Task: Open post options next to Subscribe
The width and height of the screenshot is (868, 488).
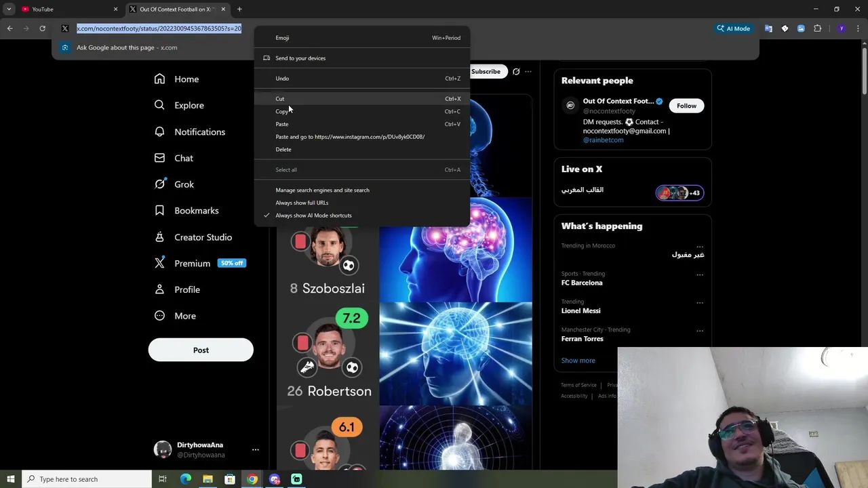Action: point(528,71)
